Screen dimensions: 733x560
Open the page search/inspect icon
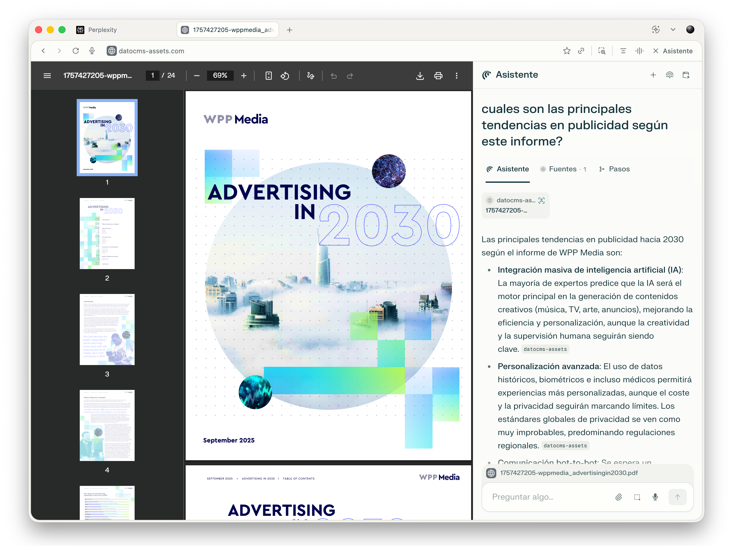tap(602, 51)
